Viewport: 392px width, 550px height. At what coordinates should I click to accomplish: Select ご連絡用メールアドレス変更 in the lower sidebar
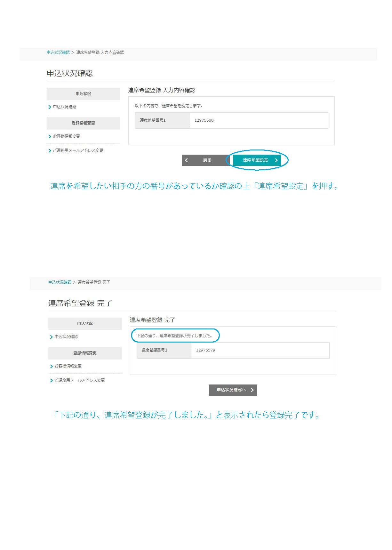(x=79, y=380)
